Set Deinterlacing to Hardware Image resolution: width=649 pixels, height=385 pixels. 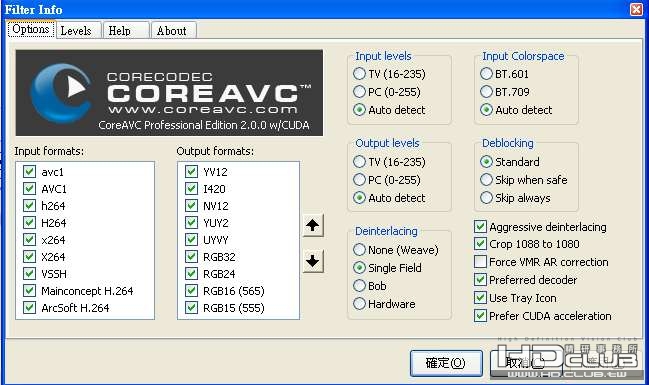pyautogui.click(x=359, y=304)
